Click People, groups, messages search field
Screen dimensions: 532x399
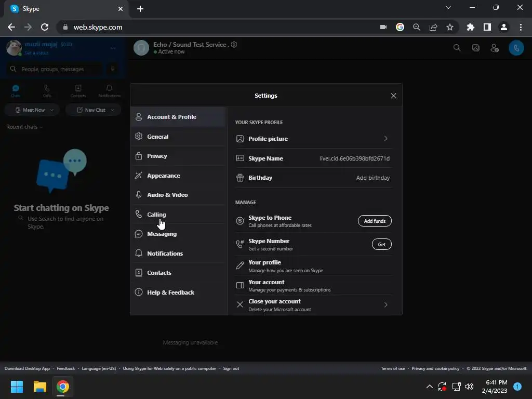(54, 69)
